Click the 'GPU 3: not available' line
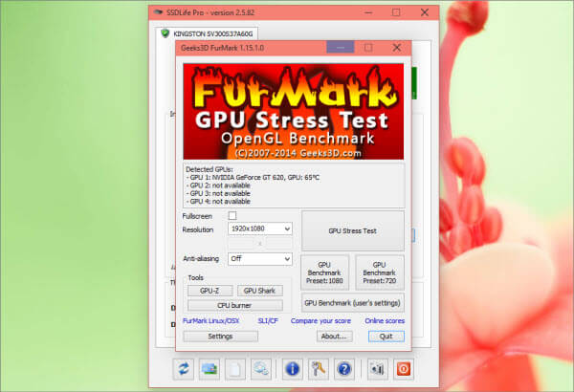This screenshot has width=574, height=392. pos(218,194)
